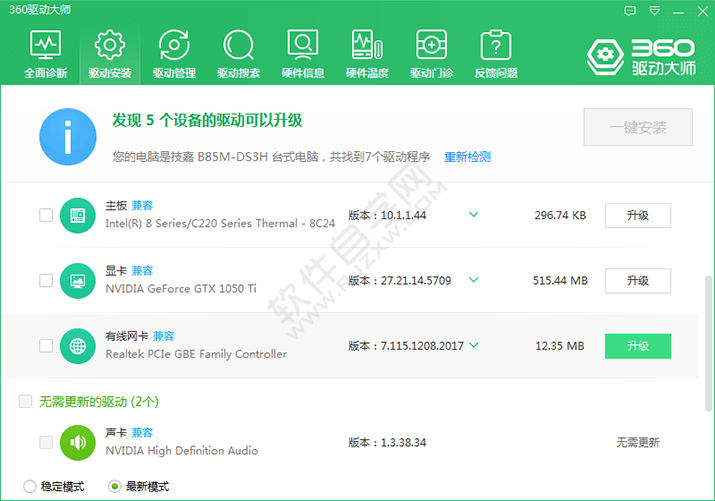This screenshot has height=501, width=715.
Task: Click the 显卡 graphics card device icon
Action: [x=77, y=281]
